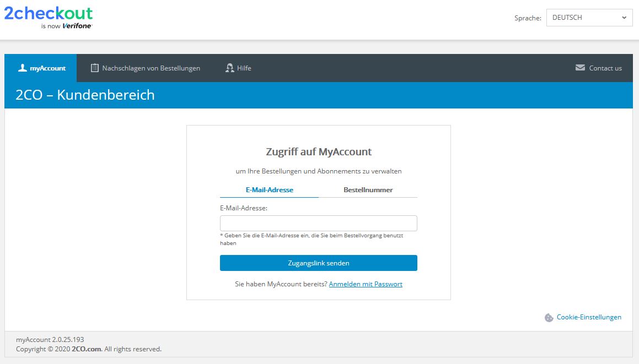
Task: Click the Contact us envelope icon
Action: [580, 68]
